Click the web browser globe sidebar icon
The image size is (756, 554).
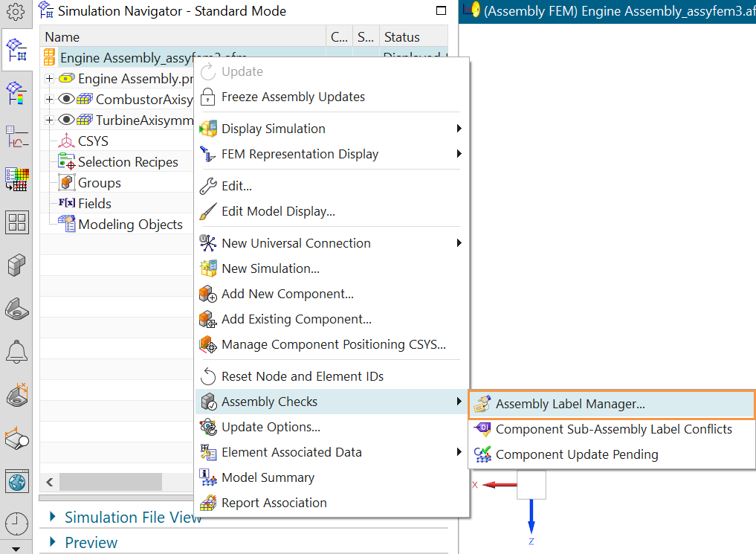(16, 483)
